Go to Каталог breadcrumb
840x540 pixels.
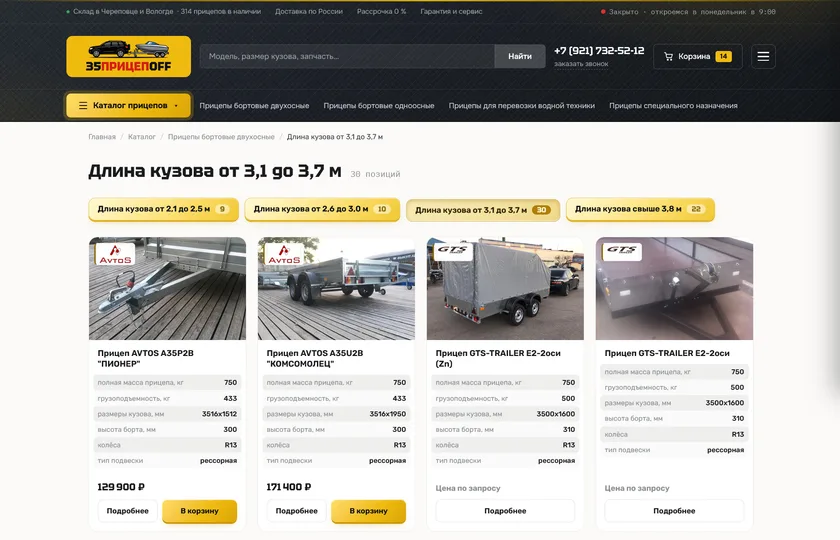[x=141, y=137]
